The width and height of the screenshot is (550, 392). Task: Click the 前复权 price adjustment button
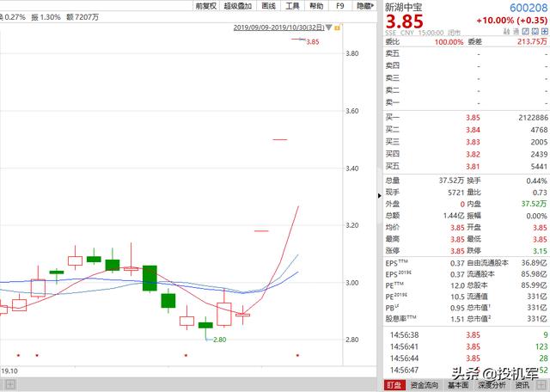206,6
